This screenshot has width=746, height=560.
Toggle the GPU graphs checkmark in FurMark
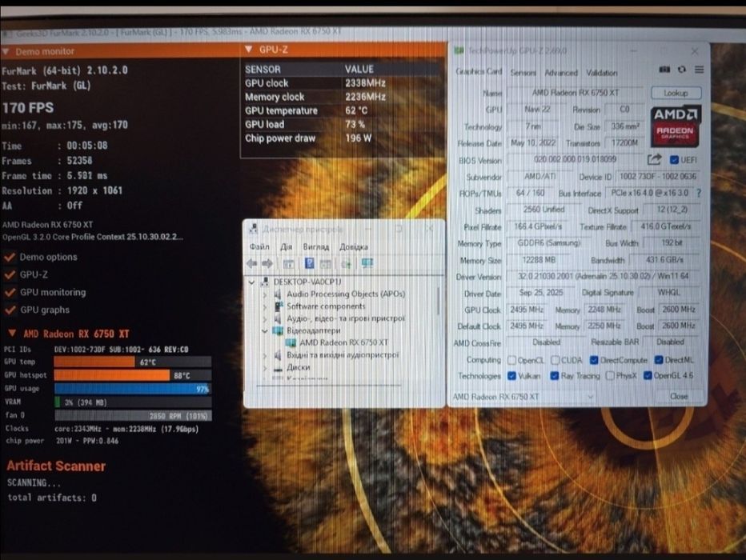point(10,310)
